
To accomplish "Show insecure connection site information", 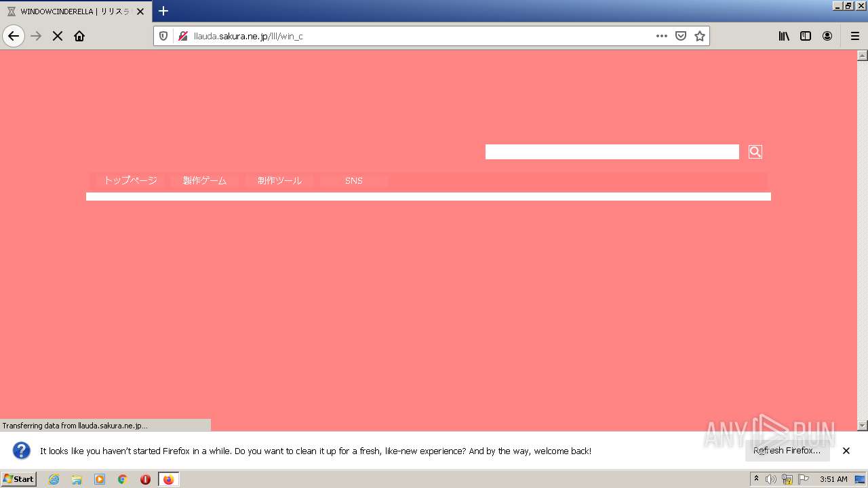I will tap(182, 36).
